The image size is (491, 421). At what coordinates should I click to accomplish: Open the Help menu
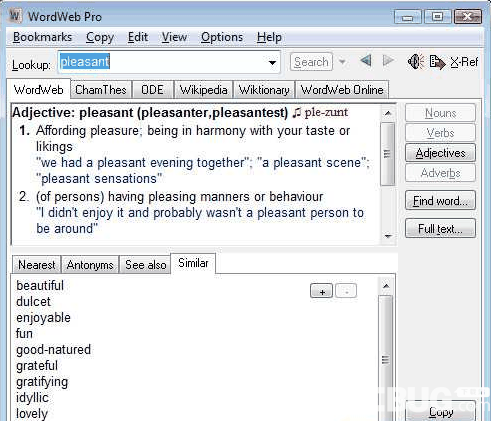pyautogui.click(x=269, y=37)
